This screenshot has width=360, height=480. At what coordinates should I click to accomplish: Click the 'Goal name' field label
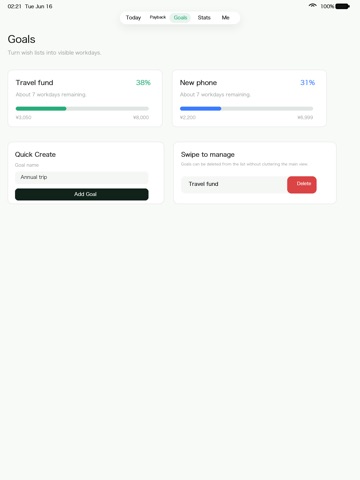(x=27, y=165)
